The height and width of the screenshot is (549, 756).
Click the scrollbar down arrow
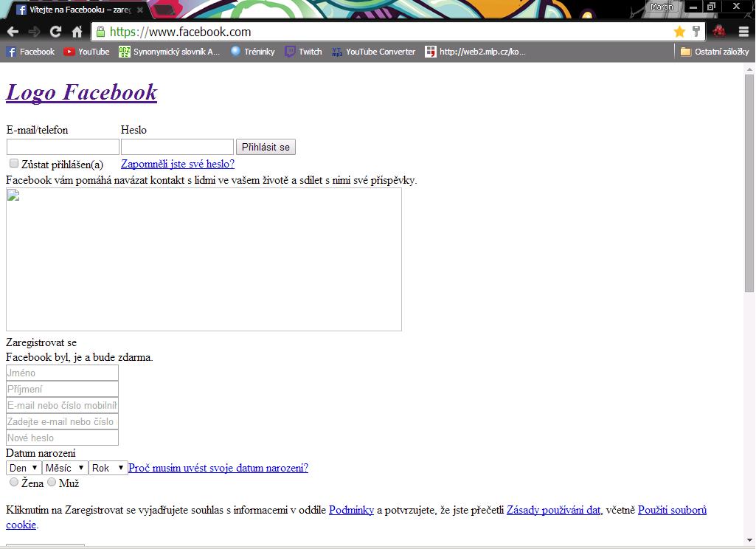tap(749, 540)
